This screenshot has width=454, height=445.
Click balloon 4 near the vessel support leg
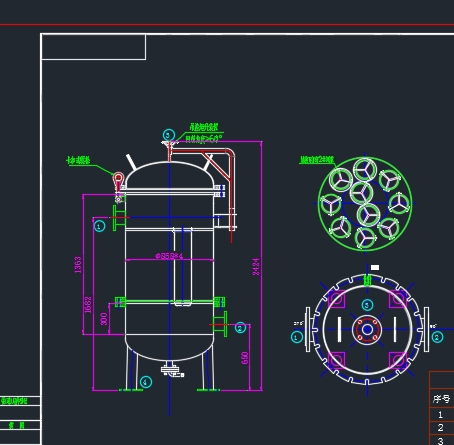coord(146,382)
